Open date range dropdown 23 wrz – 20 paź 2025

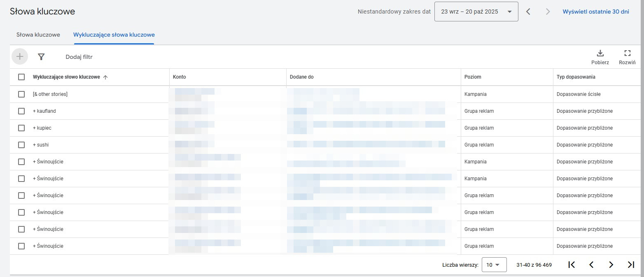tap(476, 12)
